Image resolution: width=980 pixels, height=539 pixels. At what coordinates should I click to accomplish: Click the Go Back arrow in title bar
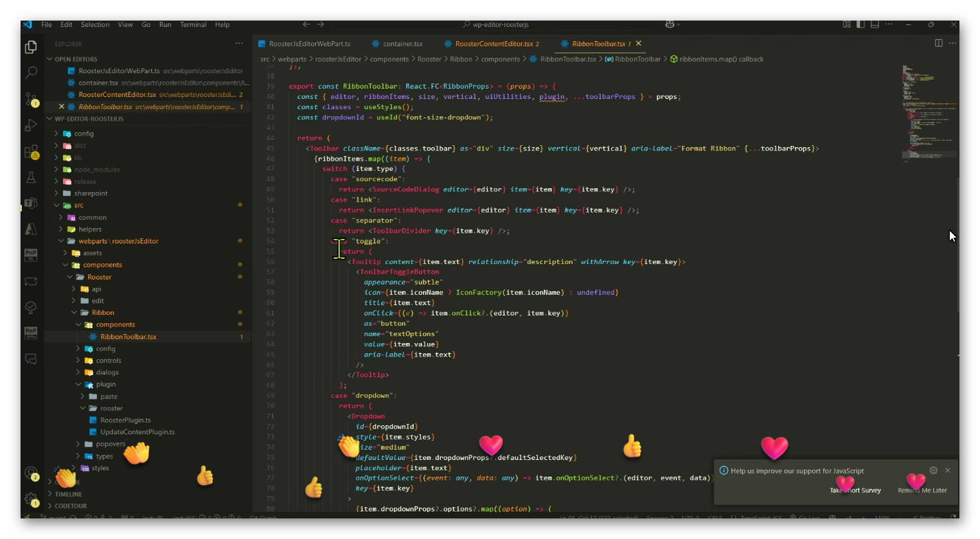tap(306, 24)
